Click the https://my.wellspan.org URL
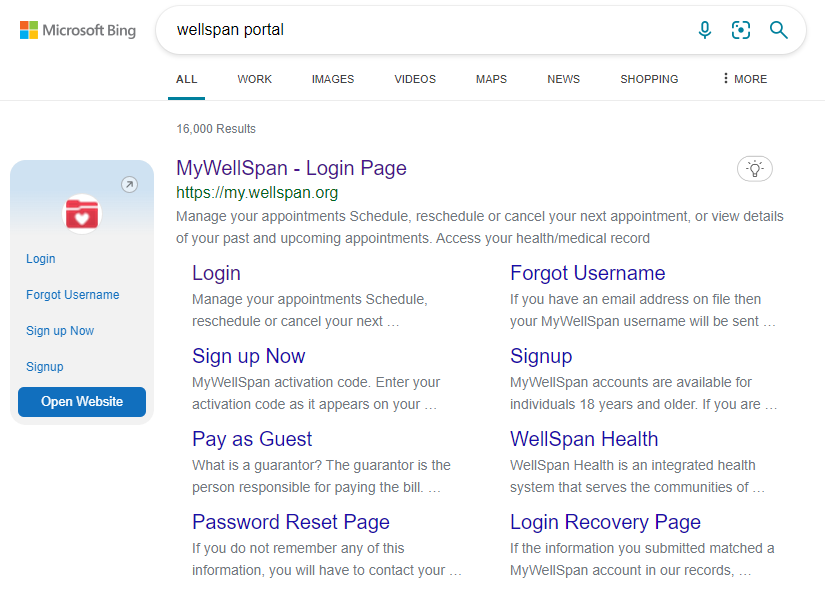The width and height of the screenshot is (825, 605). tap(257, 193)
